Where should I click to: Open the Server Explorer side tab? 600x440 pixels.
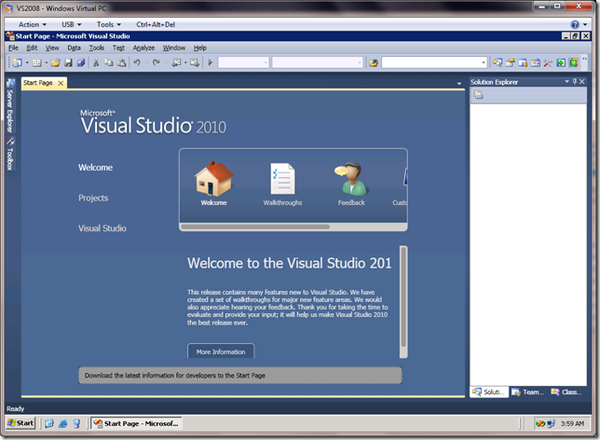pyautogui.click(x=10, y=106)
